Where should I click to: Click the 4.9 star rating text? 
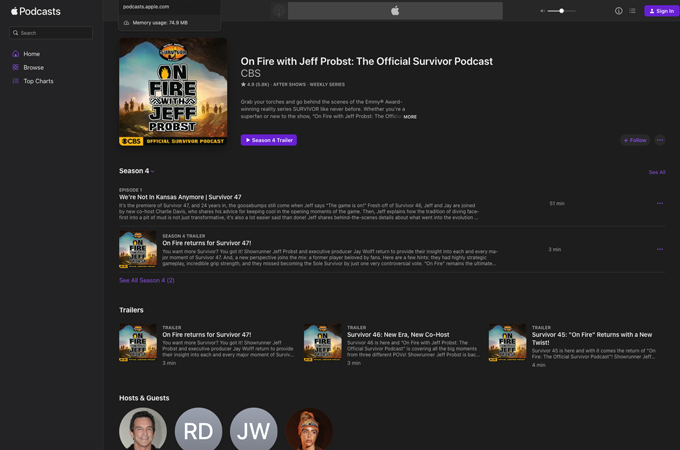pos(255,85)
